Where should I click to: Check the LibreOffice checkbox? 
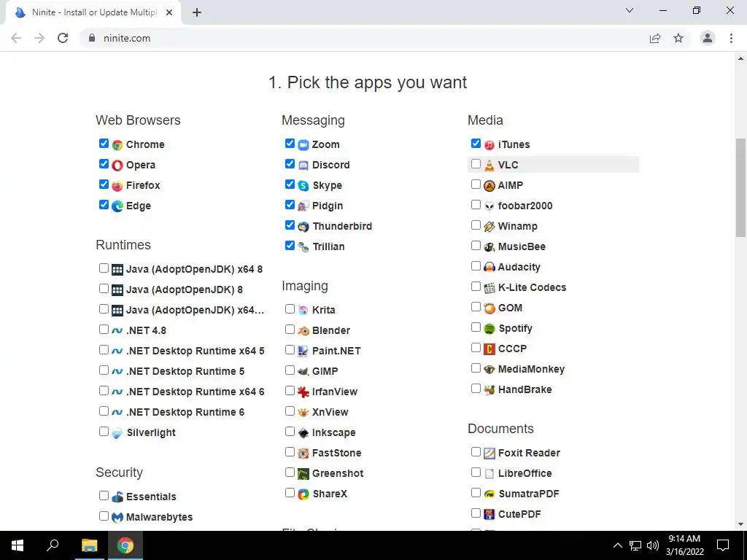(476, 472)
